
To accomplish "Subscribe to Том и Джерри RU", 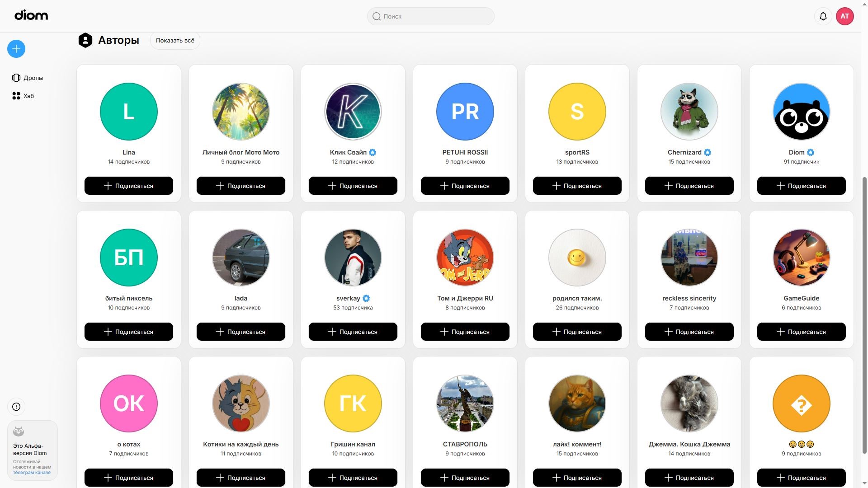I will pyautogui.click(x=465, y=332).
